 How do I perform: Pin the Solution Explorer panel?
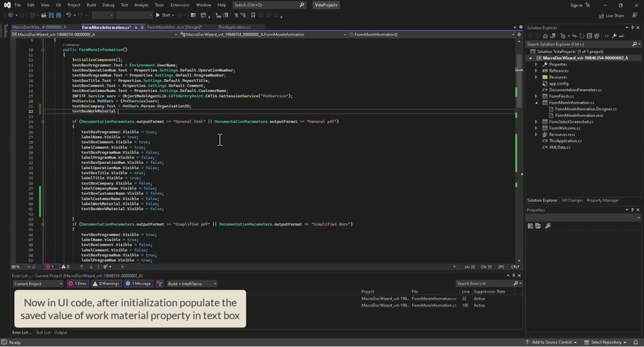632,28
